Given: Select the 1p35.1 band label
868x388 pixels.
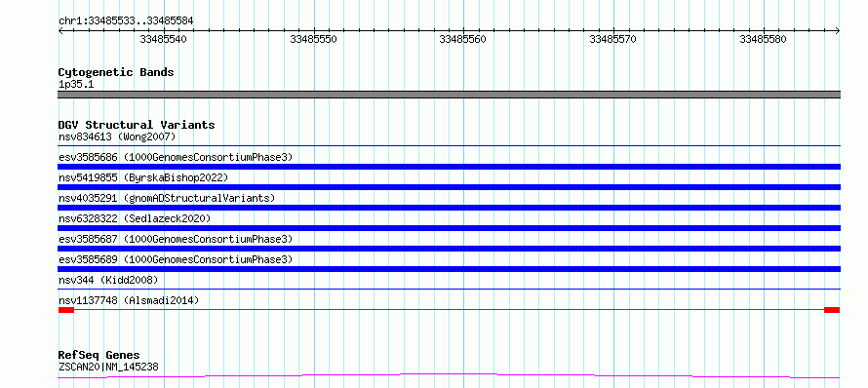Looking at the screenshot, I should (76, 84).
